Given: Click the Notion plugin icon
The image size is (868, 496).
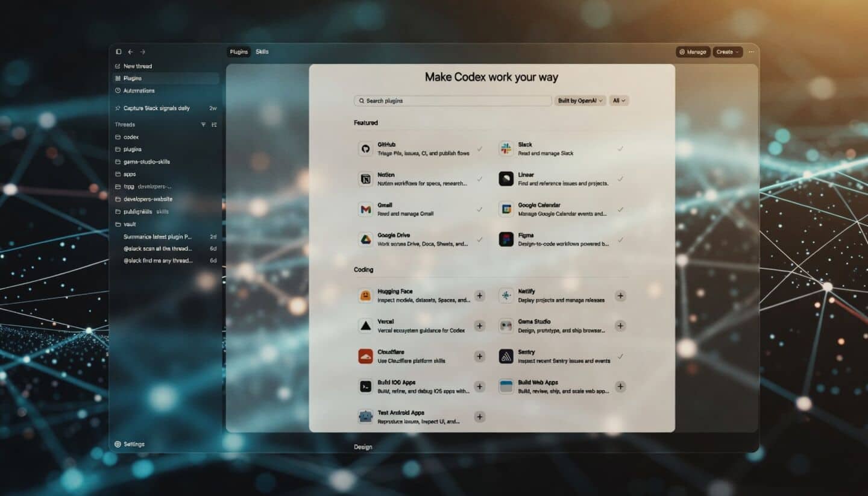Looking at the screenshot, I should (365, 179).
